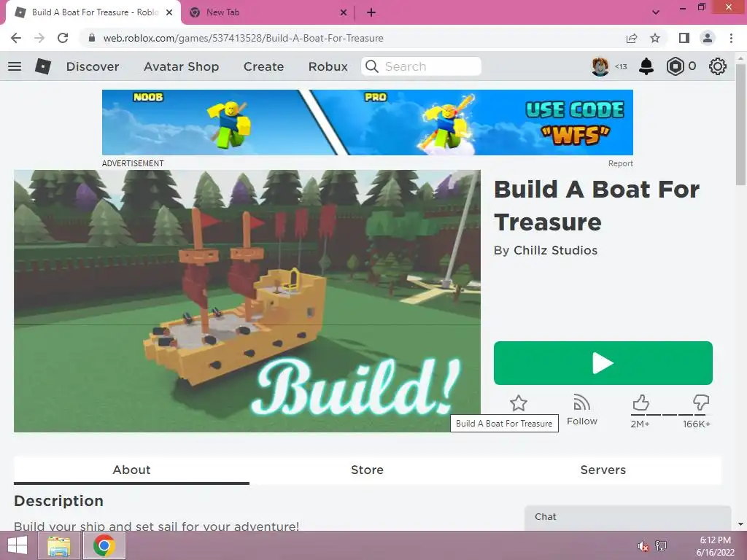Click the page vertical scrollbar
This screenshot has width=747, height=560.
click(x=740, y=125)
